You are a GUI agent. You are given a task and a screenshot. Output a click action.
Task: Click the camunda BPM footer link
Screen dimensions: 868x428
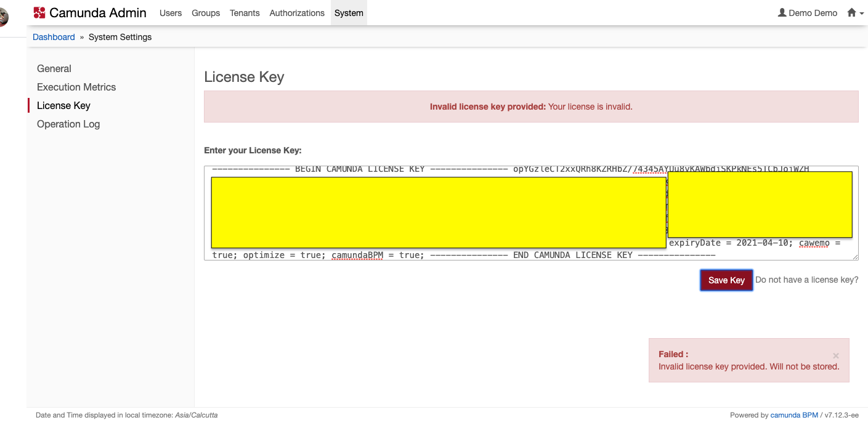794,415
